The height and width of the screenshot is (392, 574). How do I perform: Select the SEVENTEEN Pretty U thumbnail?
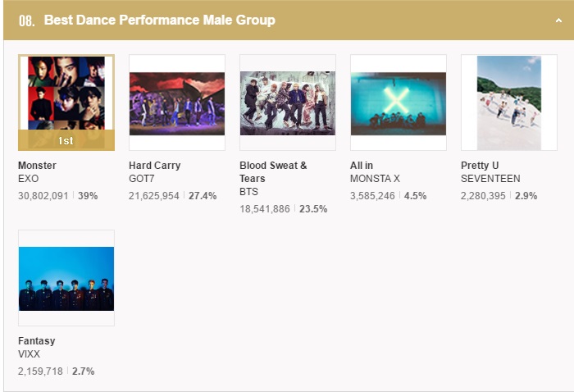[x=509, y=103]
